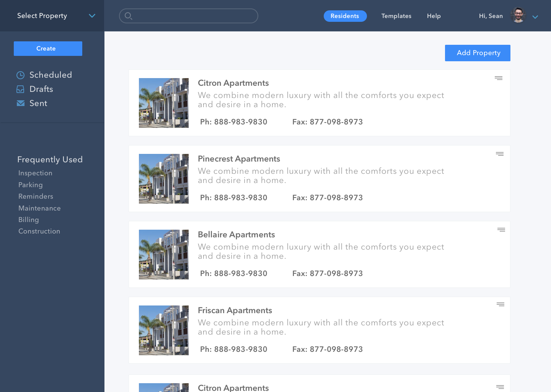Switch to the Residents tab
Screen dimensions: 551x392
coord(345,16)
